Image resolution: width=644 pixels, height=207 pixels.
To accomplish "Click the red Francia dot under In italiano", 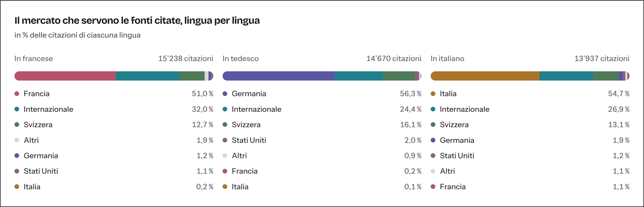I will pos(433,187).
